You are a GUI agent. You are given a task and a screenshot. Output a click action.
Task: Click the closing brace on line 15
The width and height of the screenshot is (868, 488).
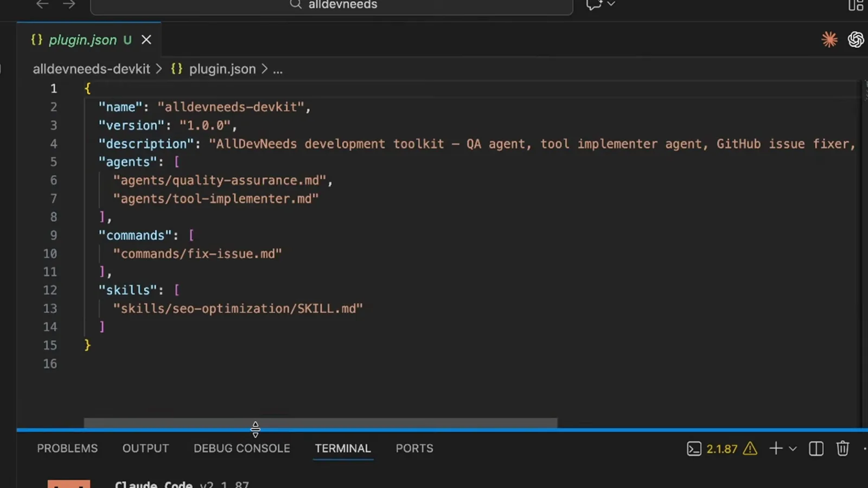(x=87, y=345)
